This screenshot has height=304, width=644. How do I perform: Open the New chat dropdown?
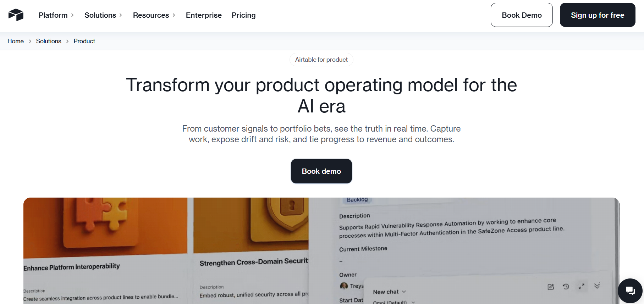(389, 292)
